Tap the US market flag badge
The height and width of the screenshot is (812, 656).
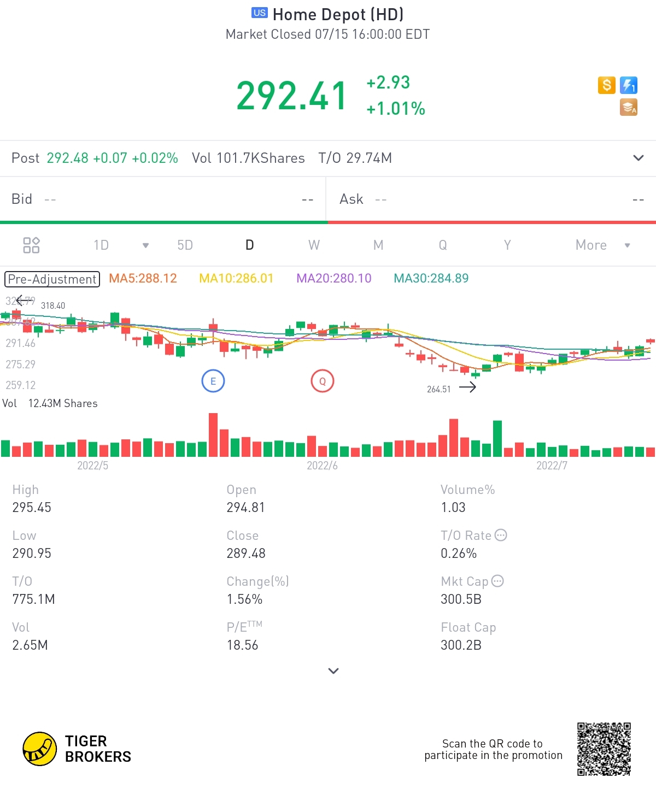coord(260,13)
